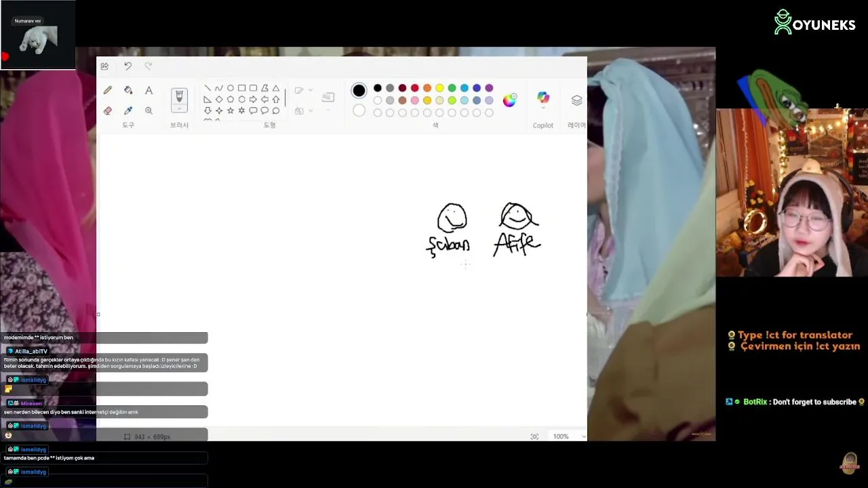
Task: Choose the Diamond shape
Action: (219, 99)
